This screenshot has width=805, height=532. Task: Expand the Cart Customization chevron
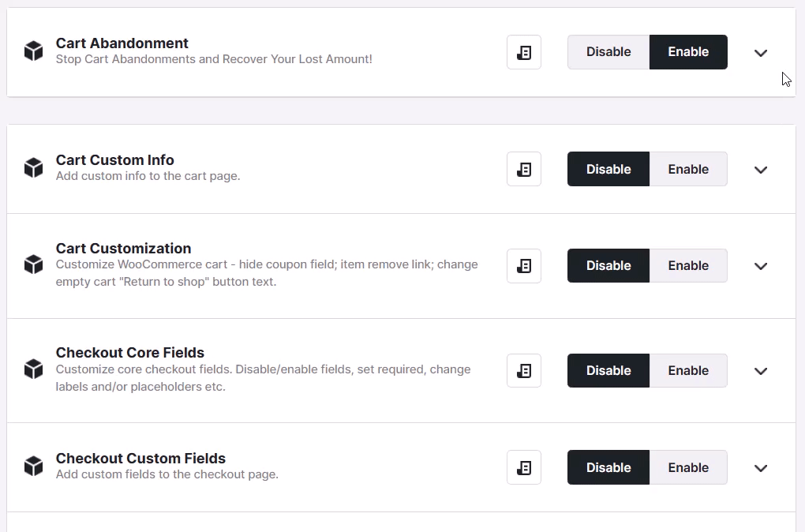tap(761, 266)
